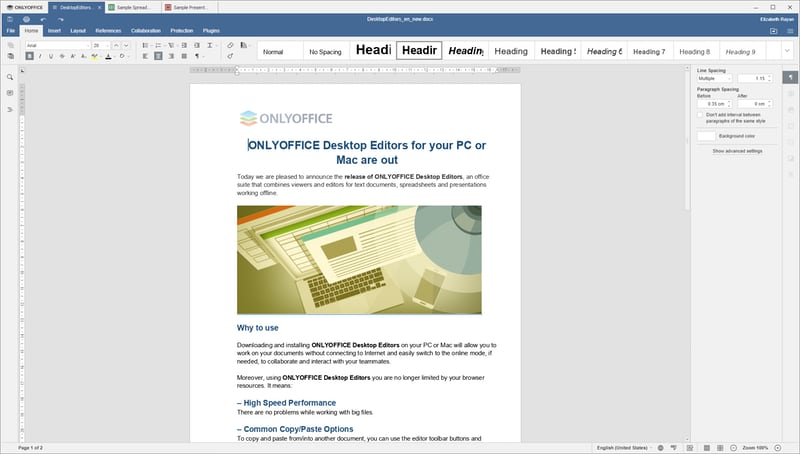Viewport: 800px width, 454px height.
Task: Open the English (United States) language selector
Action: [x=624, y=448]
